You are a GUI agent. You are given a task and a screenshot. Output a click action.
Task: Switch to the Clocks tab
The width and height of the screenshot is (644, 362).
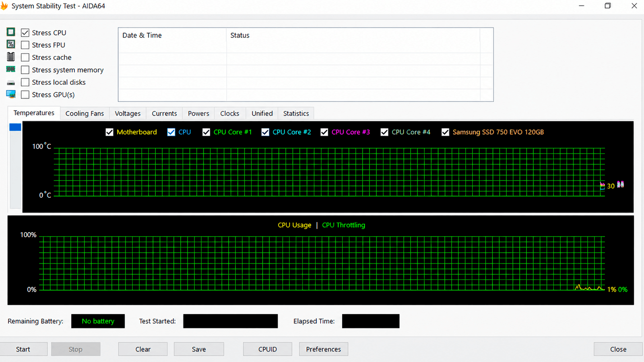point(230,113)
